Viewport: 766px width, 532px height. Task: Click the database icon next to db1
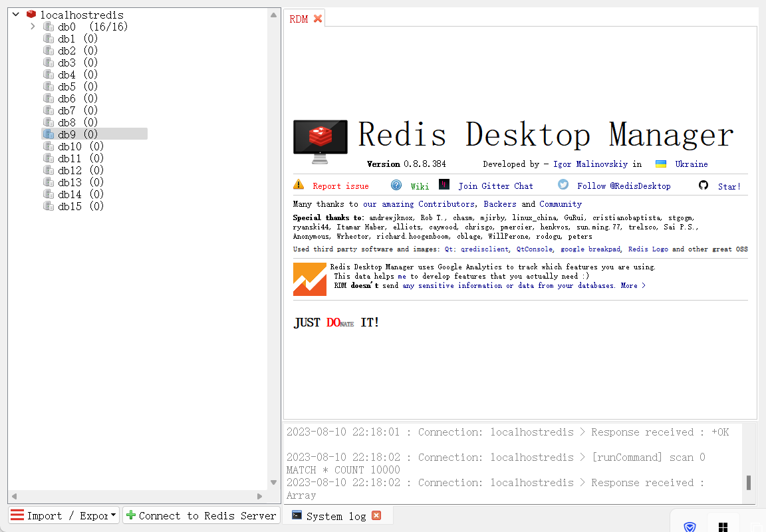(x=49, y=38)
